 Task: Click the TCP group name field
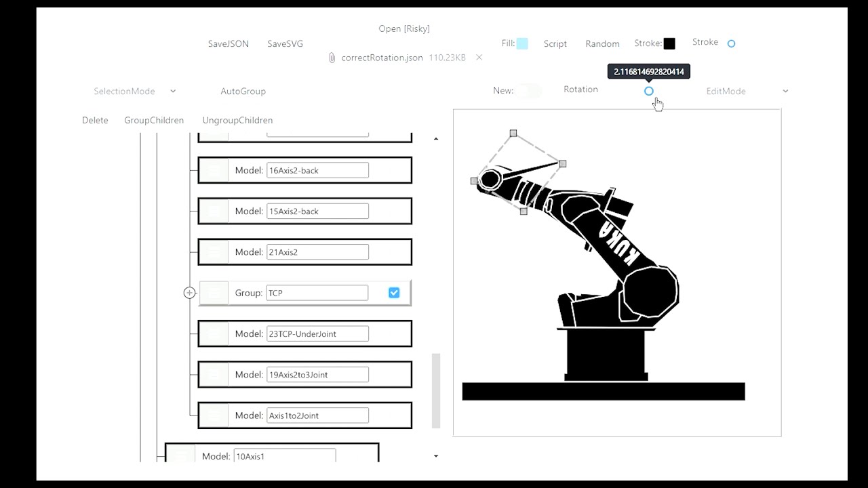coord(317,293)
